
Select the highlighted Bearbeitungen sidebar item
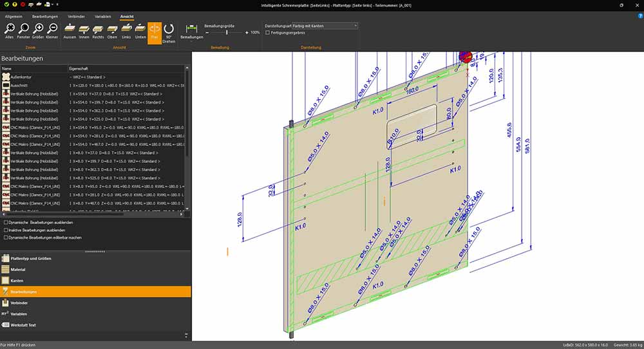pyautogui.click(x=95, y=292)
